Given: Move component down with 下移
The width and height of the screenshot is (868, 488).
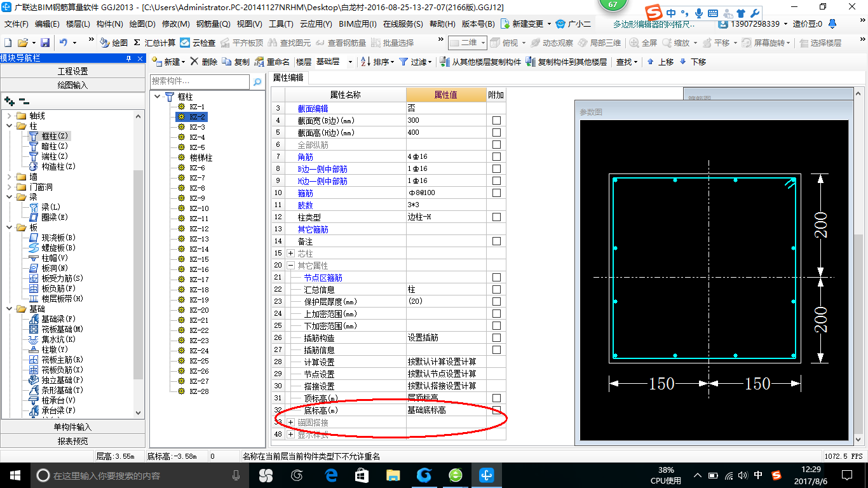Looking at the screenshot, I should [693, 62].
